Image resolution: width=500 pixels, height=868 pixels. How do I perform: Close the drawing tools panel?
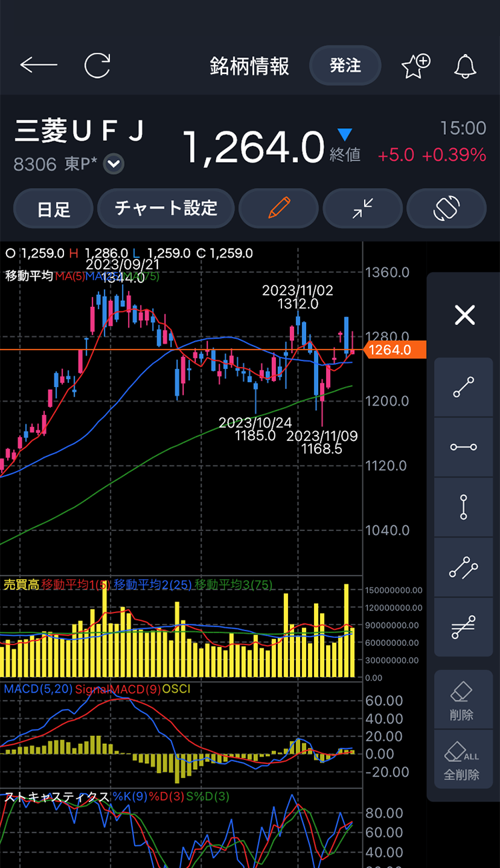click(464, 314)
